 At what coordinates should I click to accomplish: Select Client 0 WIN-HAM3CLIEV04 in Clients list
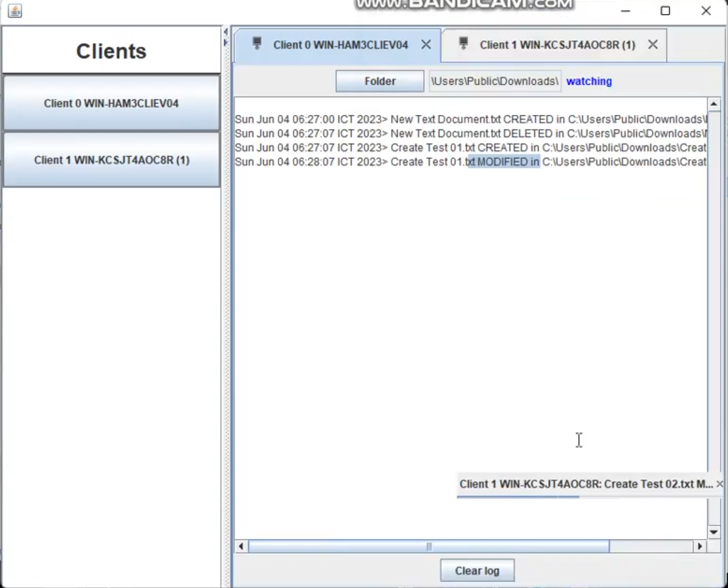click(111, 103)
